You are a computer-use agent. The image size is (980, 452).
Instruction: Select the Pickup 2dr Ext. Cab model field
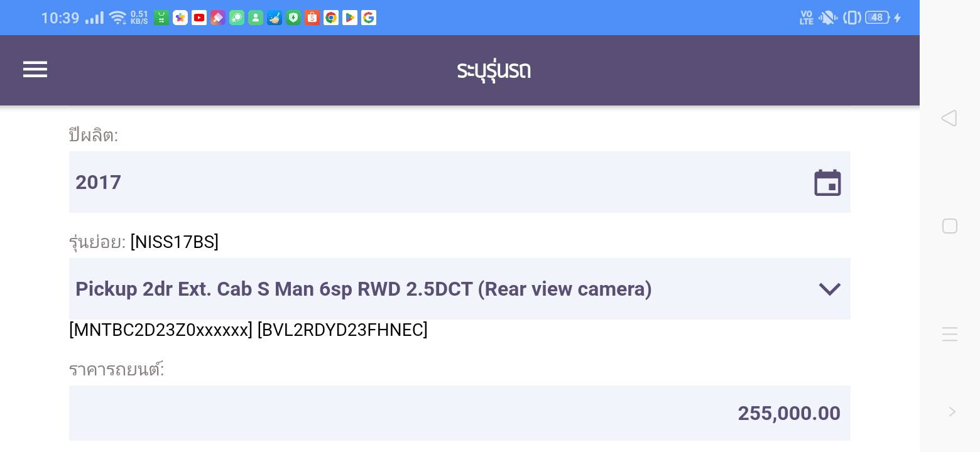tap(459, 289)
